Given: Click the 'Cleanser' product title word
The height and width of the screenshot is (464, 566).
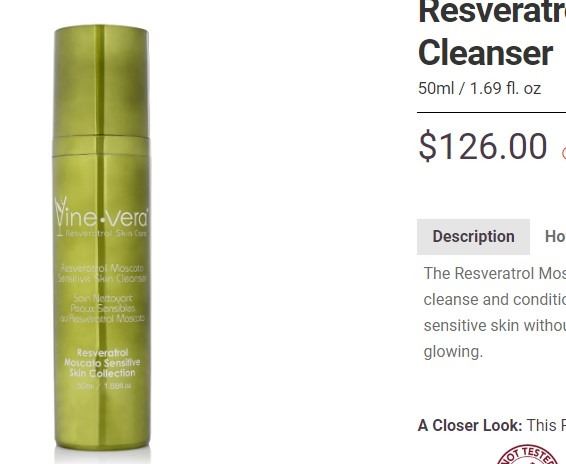Looking at the screenshot, I should point(486,53).
